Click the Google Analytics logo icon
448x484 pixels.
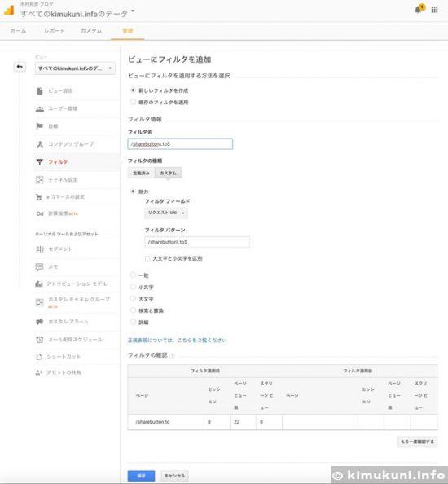tap(9, 11)
